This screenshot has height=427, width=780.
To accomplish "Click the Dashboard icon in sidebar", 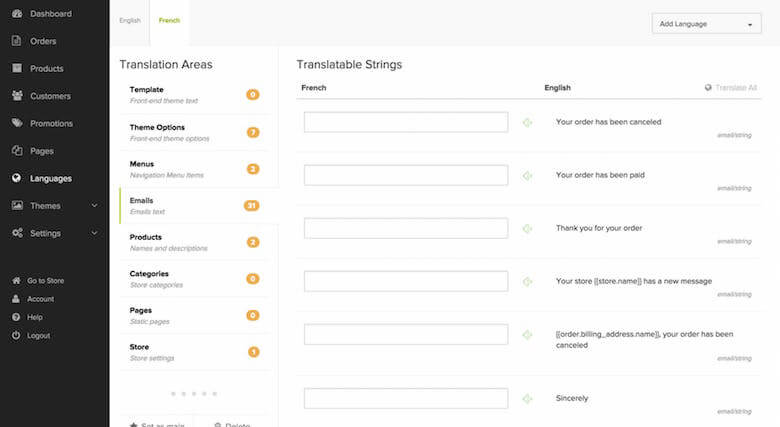I will [17, 14].
